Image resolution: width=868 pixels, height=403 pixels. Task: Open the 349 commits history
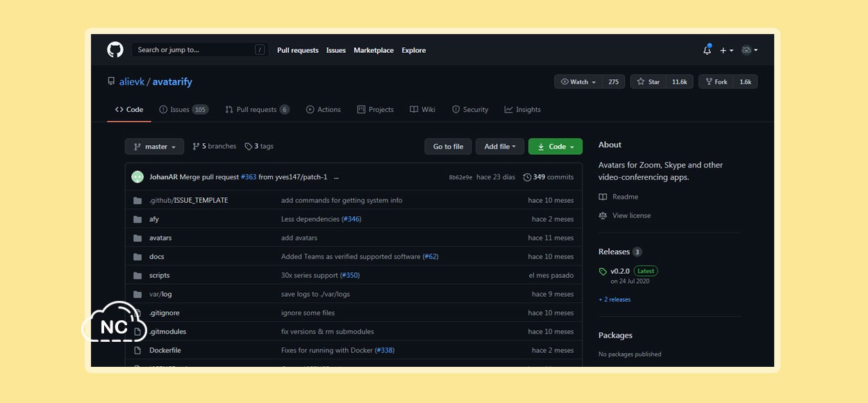[549, 177]
